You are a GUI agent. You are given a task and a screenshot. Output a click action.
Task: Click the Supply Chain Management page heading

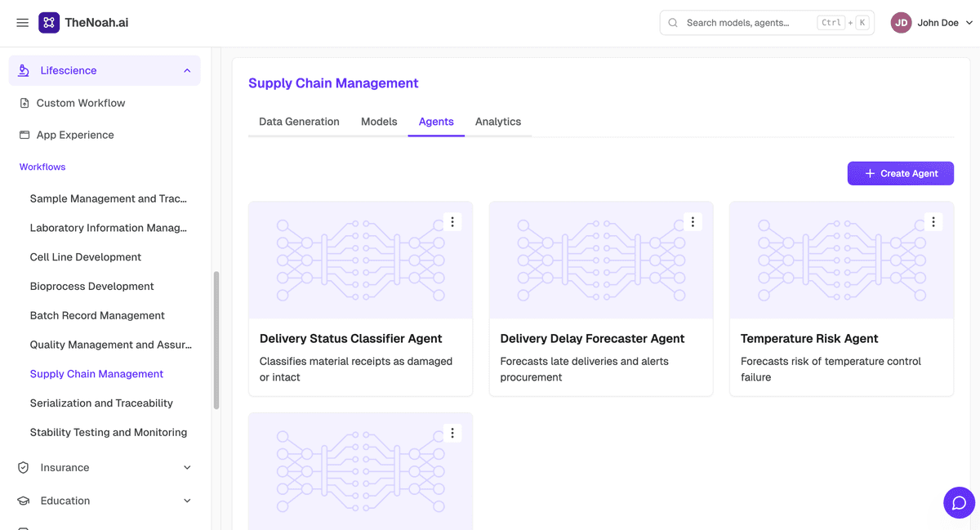[x=333, y=83]
